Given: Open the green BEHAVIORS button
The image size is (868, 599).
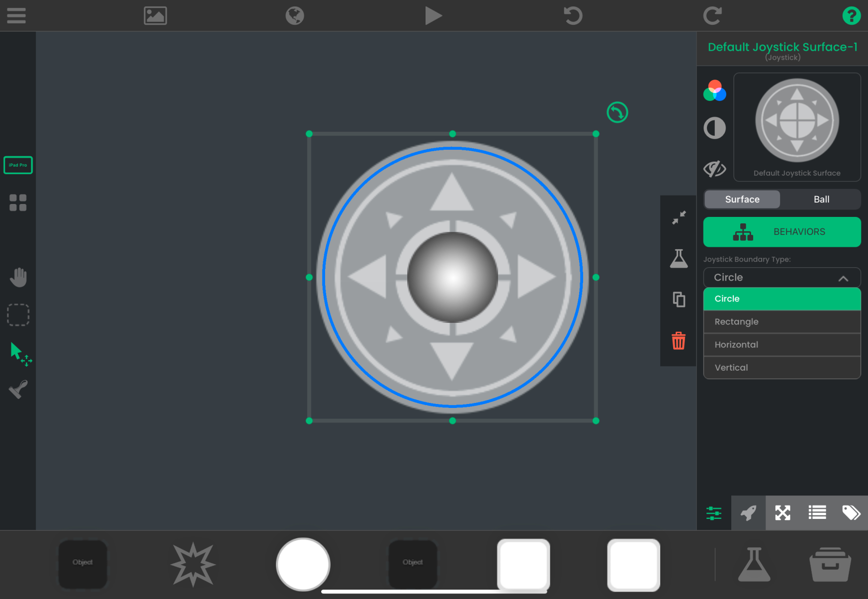Looking at the screenshot, I should (781, 232).
